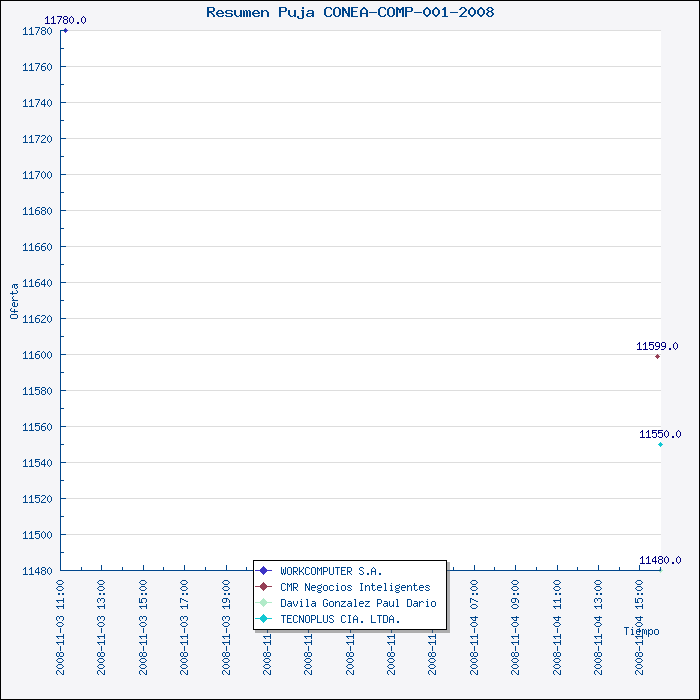Click the 2008-11-04 09:00 x-axis tick label
This screenshot has height=700, width=700.
tap(515, 612)
